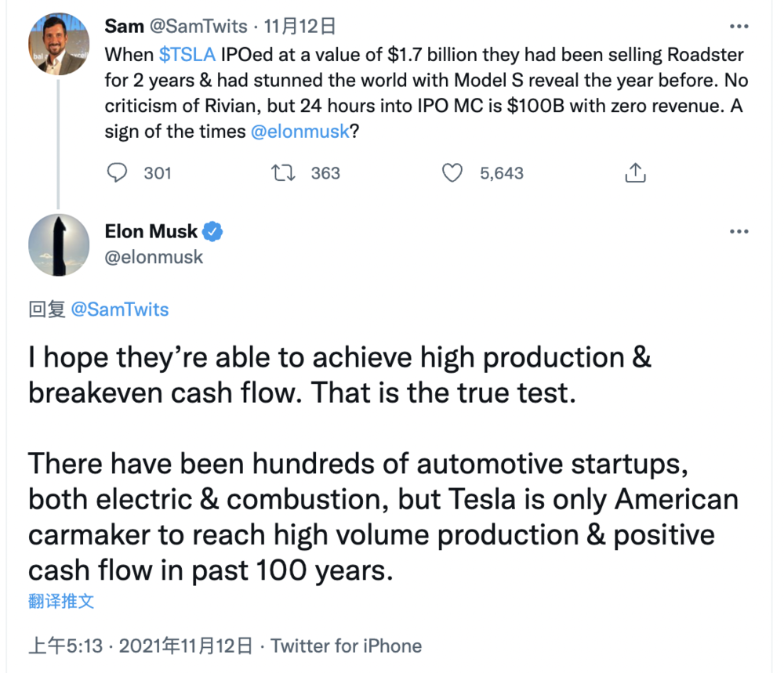This screenshot has height=673, width=784.
Task: Click the @elonmusk mention in Sam's tweet
Action: coord(299,132)
